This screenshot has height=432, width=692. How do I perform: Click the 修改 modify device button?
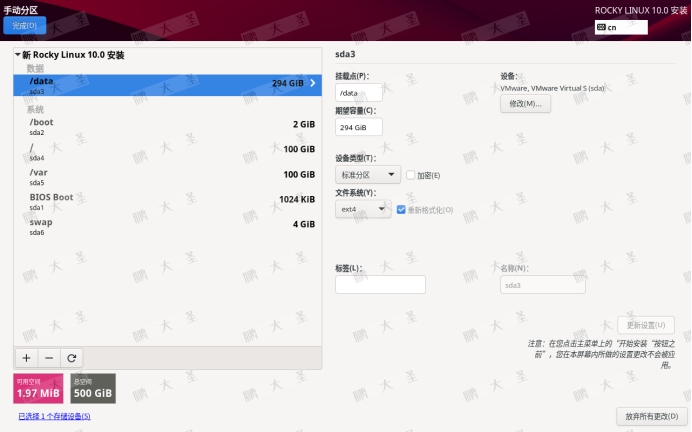[525, 104]
